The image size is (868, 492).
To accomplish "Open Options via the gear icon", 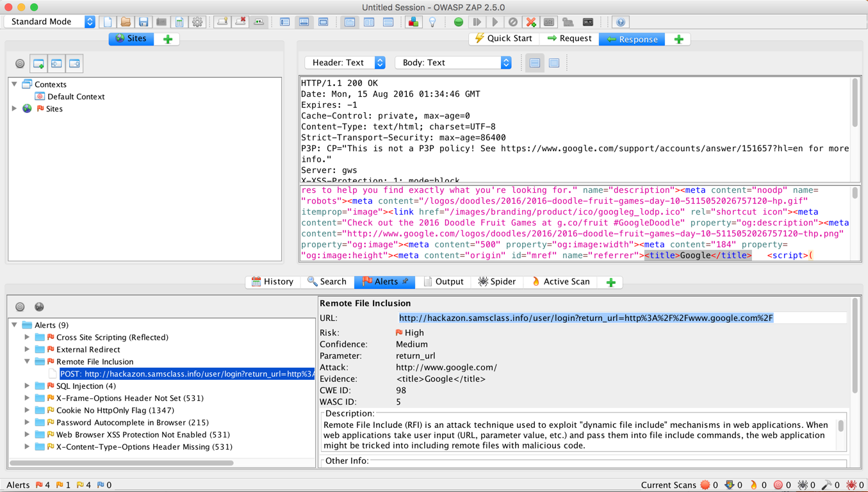I will (197, 22).
